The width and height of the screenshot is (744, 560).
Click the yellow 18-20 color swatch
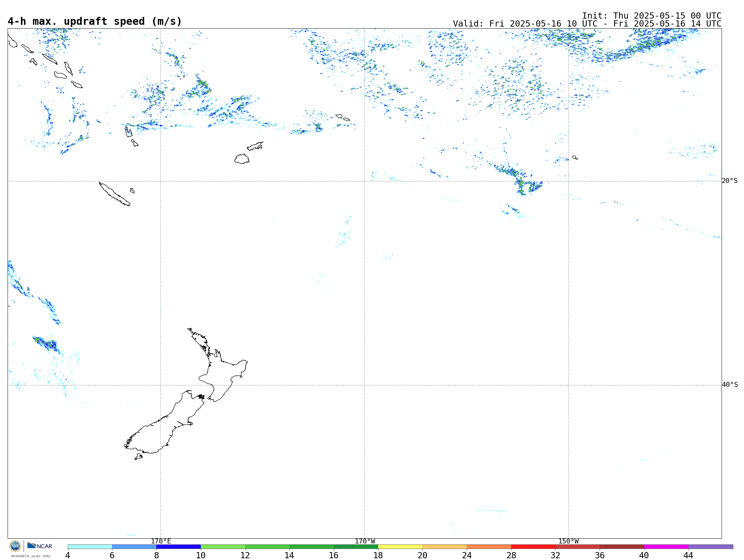coord(400,547)
